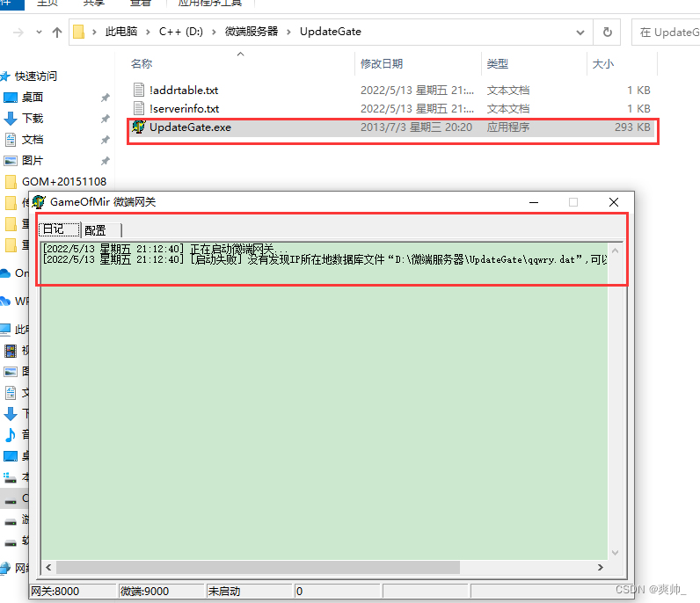Expand chevron after C++ (D:) in breadcrumb

click(x=214, y=33)
